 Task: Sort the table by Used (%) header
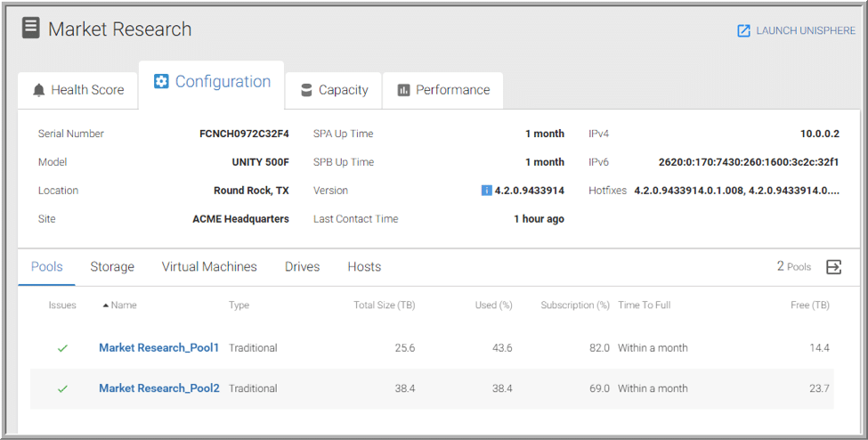[x=494, y=306]
